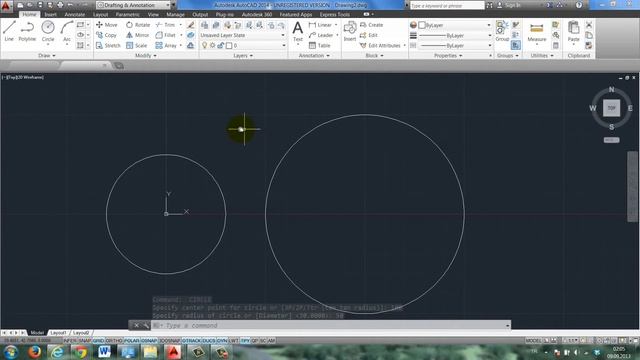Expand the Draw panel
Viewport: 640px width, 360px height.
[47, 56]
